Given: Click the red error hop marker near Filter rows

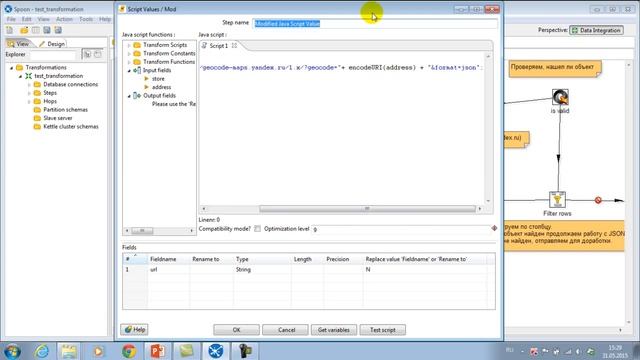Looking at the screenshot, I should tap(598, 200).
